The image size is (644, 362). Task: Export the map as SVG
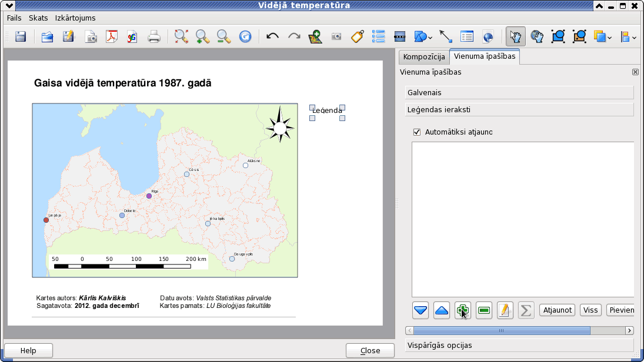(132, 36)
